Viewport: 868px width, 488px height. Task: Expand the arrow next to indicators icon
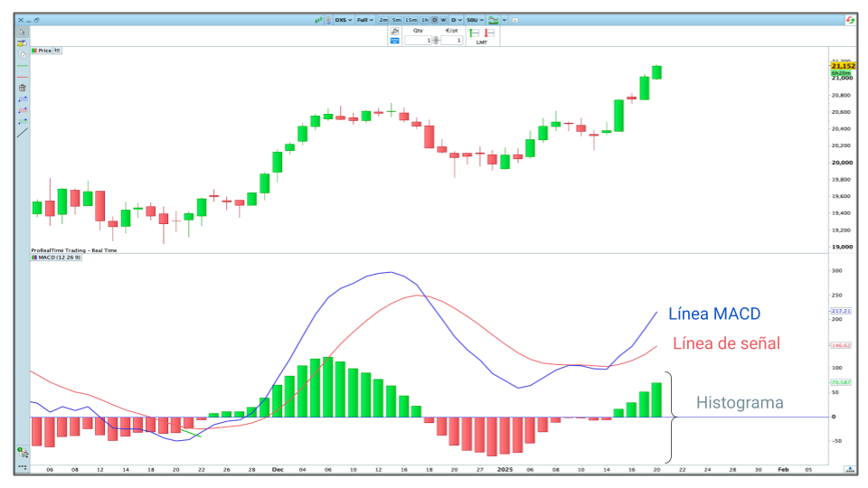coord(505,20)
